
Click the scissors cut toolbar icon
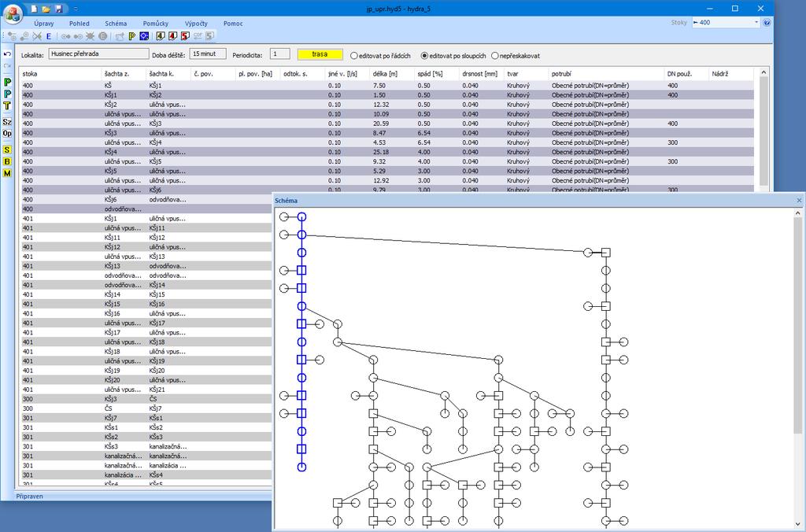click(x=37, y=36)
